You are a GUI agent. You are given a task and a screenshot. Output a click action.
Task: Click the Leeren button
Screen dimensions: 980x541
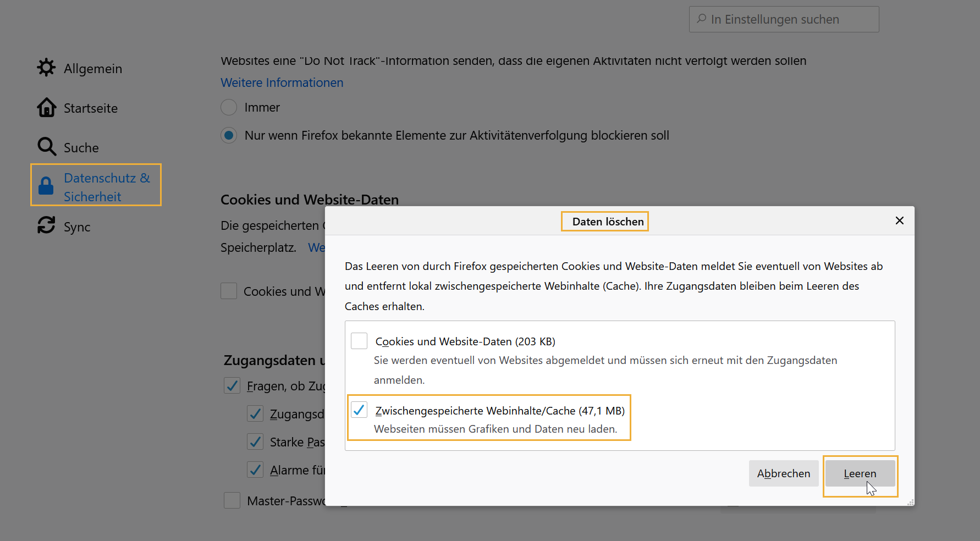point(860,473)
